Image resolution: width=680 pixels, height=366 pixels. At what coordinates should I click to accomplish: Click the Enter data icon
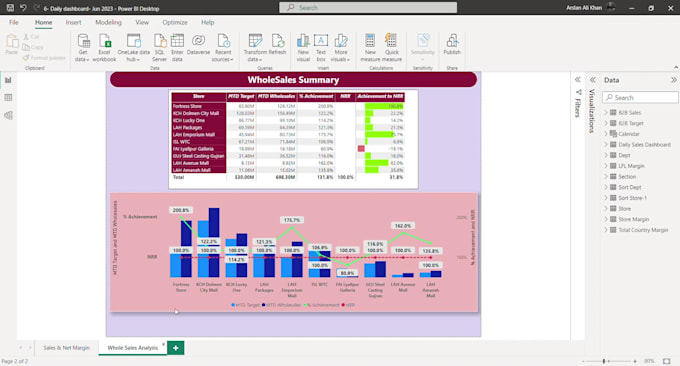177,41
